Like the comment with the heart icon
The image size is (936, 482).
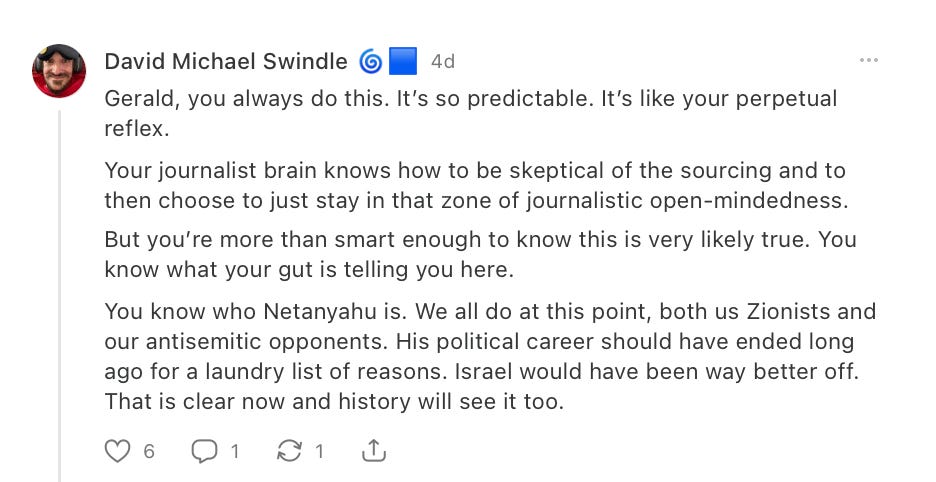click(x=117, y=451)
